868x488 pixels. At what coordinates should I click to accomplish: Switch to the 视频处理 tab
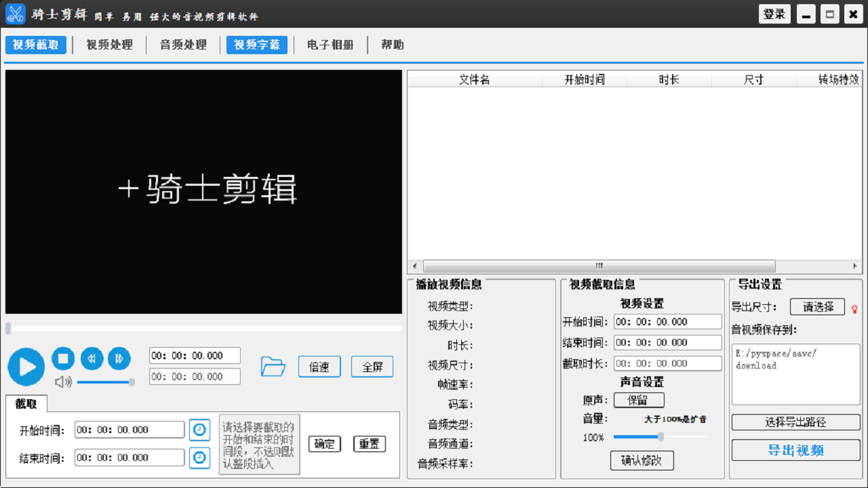(108, 45)
